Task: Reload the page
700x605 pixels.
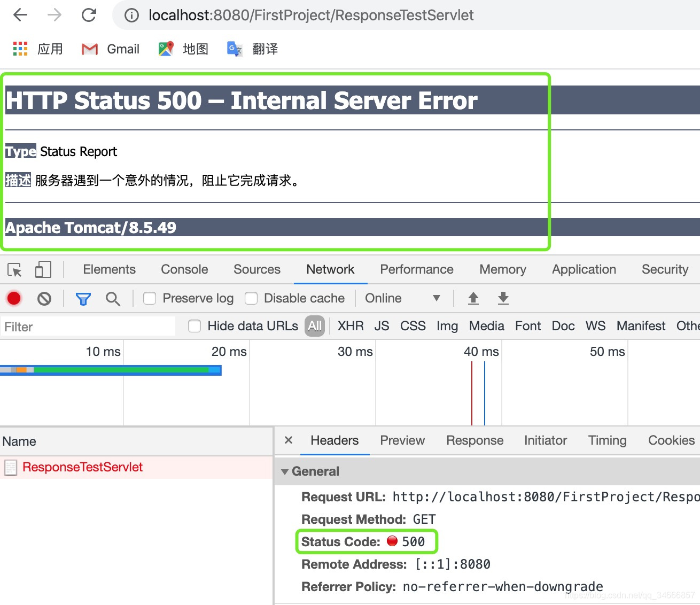Action: pyautogui.click(x=89, y=15)
